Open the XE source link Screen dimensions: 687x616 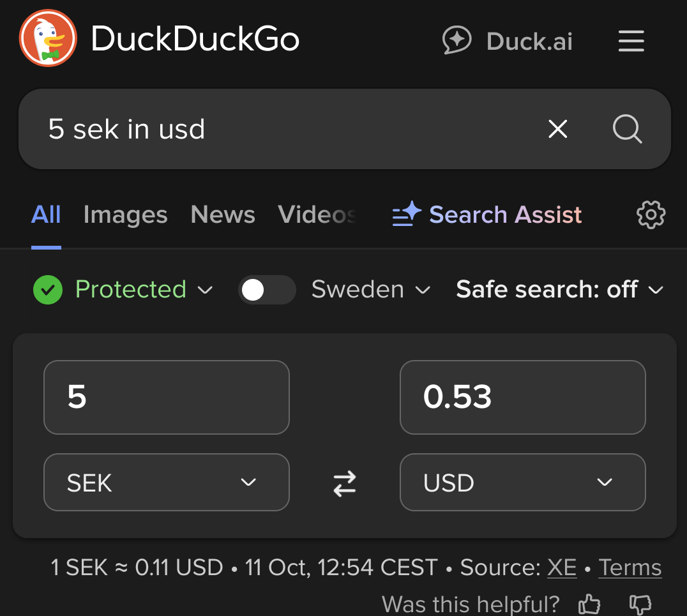(562, 567)
